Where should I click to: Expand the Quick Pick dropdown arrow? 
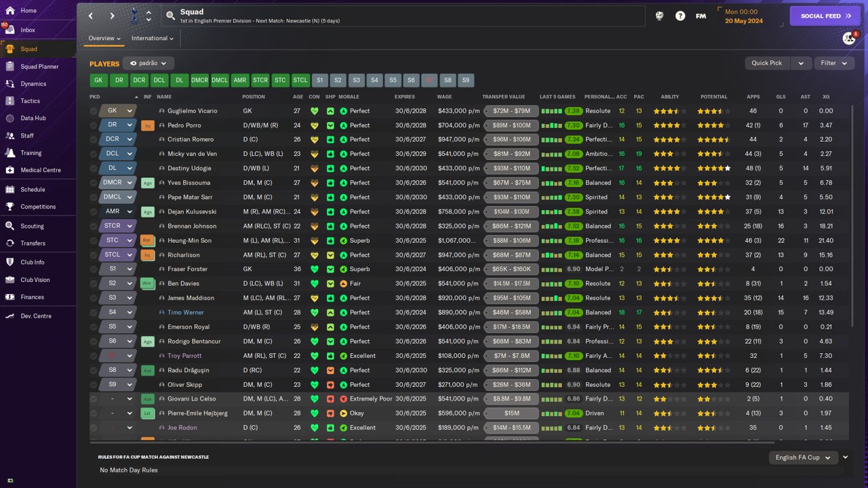[801, 63]
